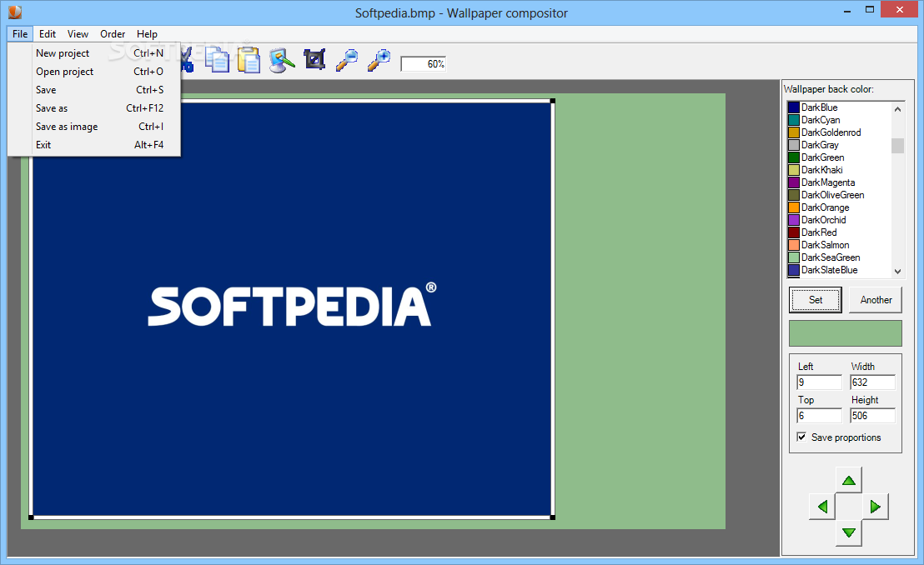The height and width of the screenshot is (565, 924).
Task: Open the View menu
Action: (78, 33)
